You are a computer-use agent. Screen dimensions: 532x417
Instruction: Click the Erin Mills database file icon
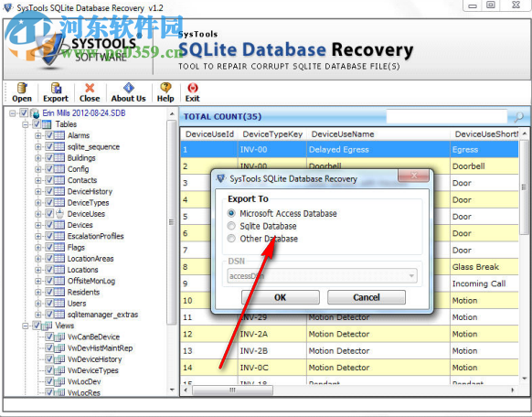35,113
